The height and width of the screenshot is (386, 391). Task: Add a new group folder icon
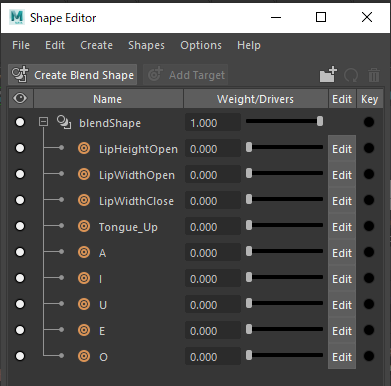[x=328, y=74]
